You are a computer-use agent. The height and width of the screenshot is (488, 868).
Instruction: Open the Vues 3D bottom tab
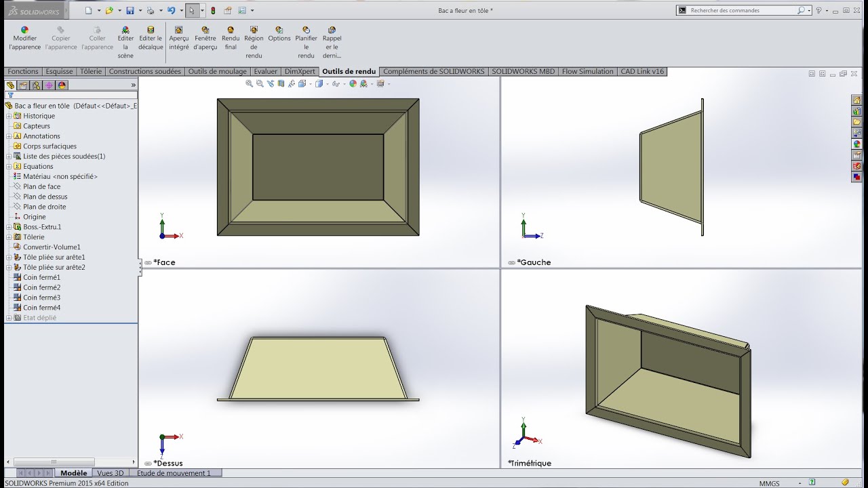111,473
